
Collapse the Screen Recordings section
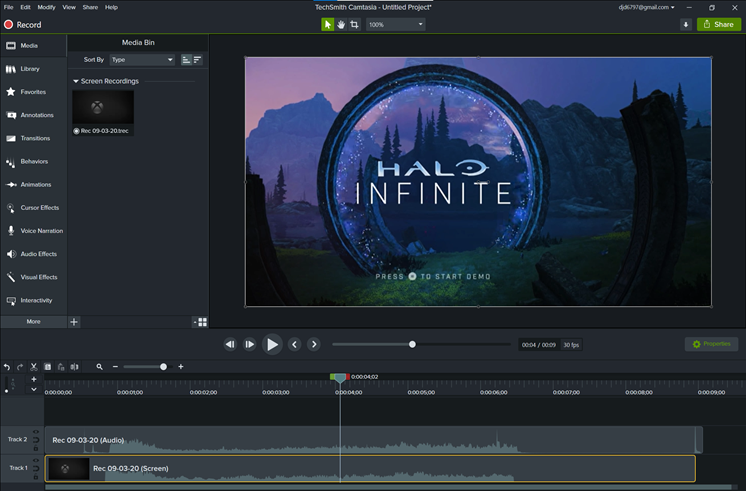coord(76,81)
